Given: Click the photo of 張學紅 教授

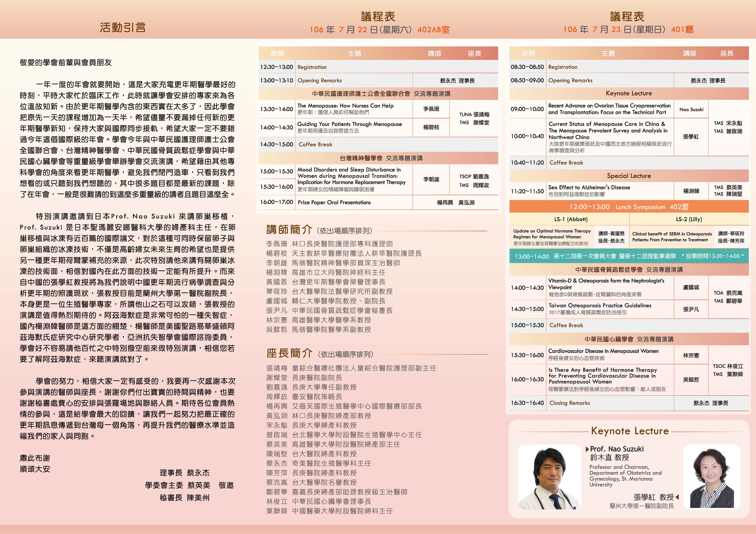Looking at the screenshot, I should pos(712,476).
